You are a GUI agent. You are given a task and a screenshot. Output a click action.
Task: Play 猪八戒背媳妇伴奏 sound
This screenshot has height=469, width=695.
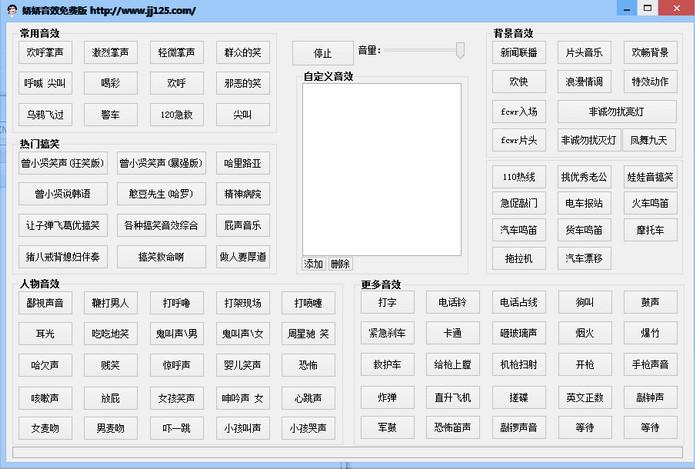[62, 257]
